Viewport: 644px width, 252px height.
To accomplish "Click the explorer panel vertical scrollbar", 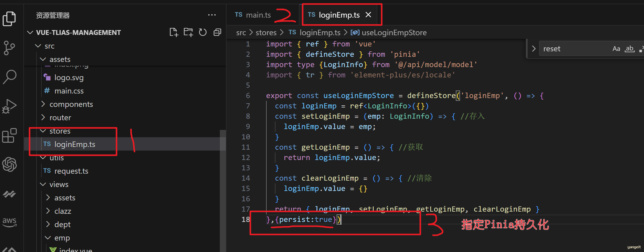I will (x=223, y=191).
